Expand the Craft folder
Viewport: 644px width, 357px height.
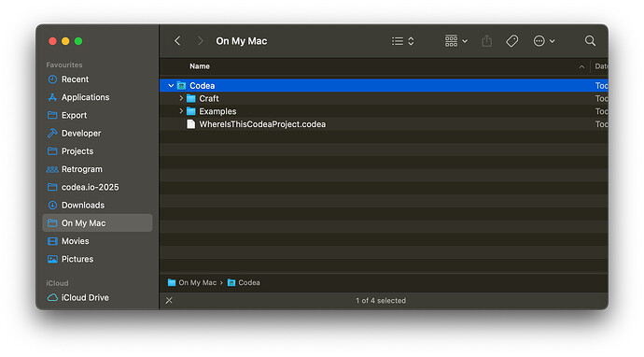click(181, 98)
